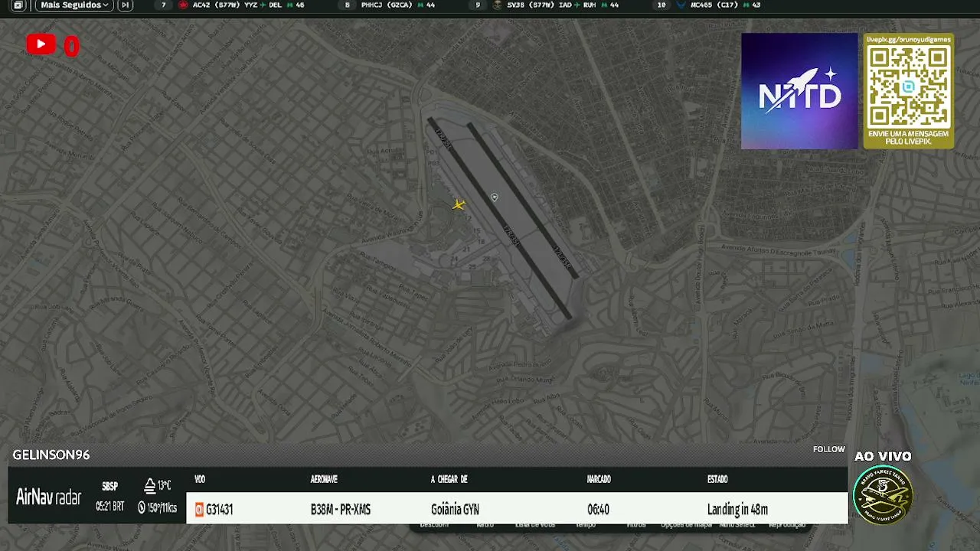
Task: Click the square icon left of Mais Seguidos
Action: pos(18,5)
